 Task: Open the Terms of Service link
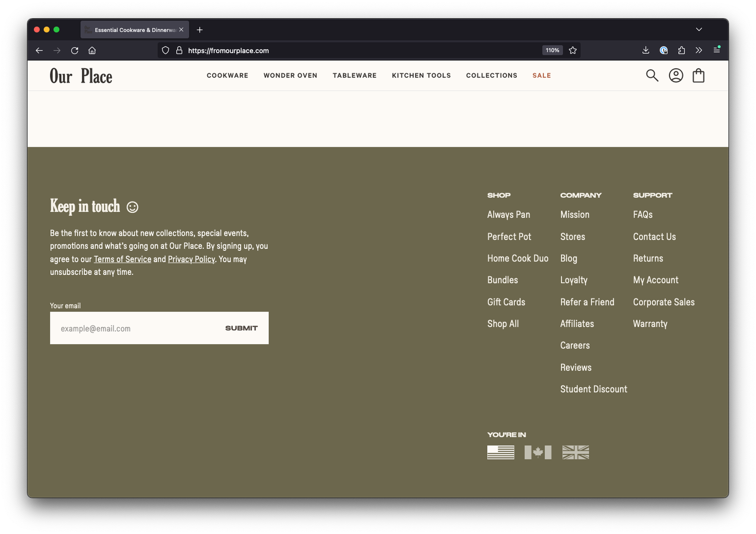(x=122, y=259)
